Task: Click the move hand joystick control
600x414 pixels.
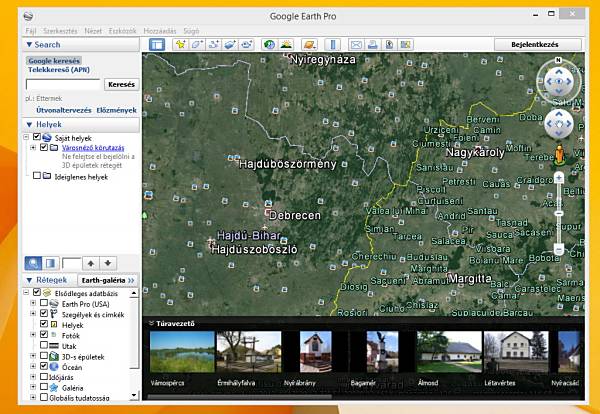Action: [559, 124]
